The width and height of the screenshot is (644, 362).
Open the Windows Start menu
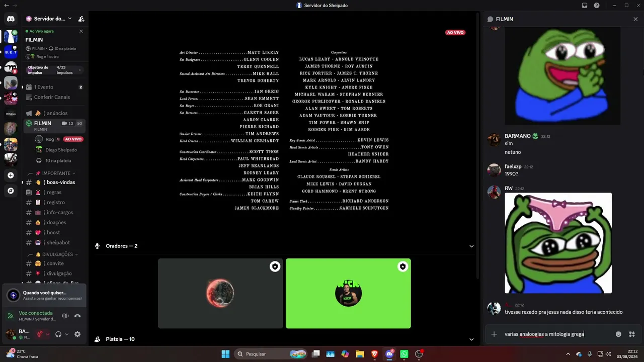click(x=225, y=354)
